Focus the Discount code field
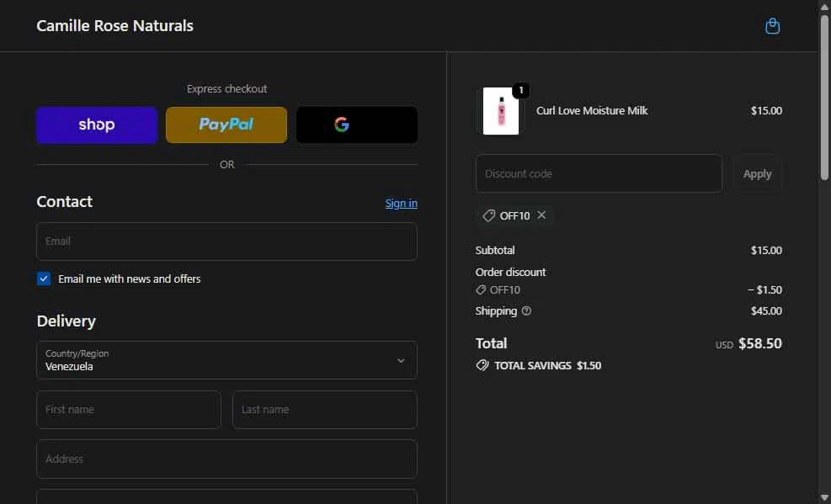 point(599,173)
